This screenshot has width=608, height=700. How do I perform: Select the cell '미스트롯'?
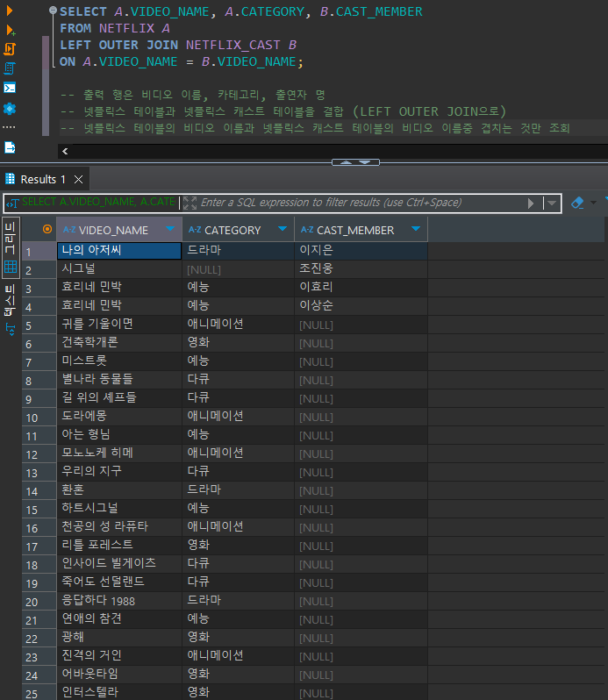[119, 361]
